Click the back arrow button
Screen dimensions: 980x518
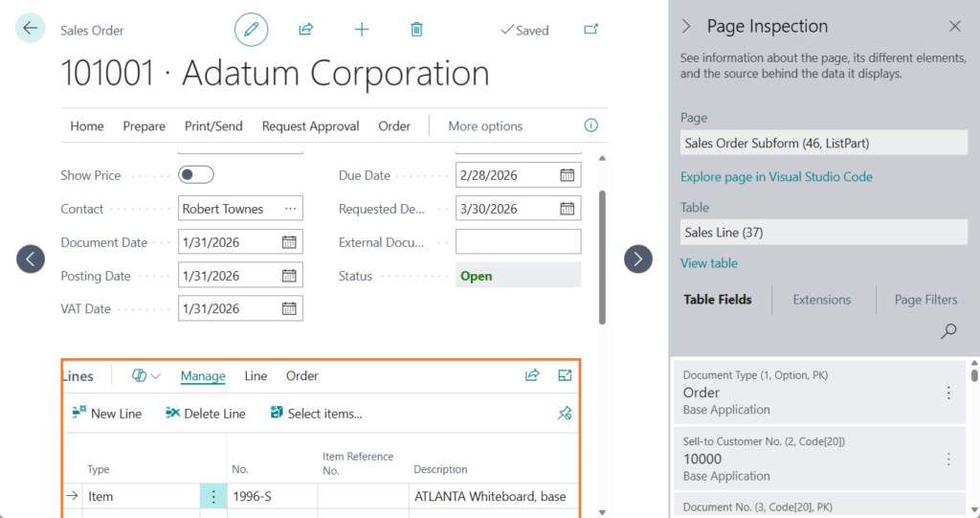(x=31, y=28)
